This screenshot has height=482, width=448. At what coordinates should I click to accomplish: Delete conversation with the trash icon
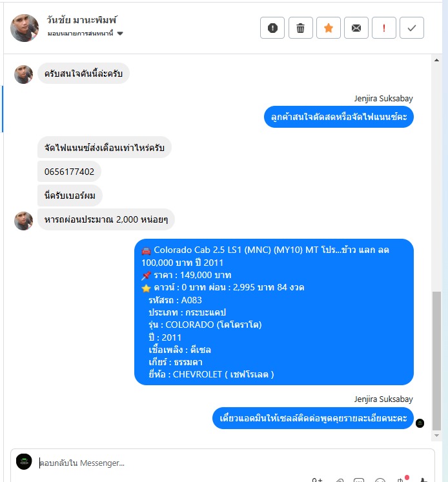(x=300, y=28)
